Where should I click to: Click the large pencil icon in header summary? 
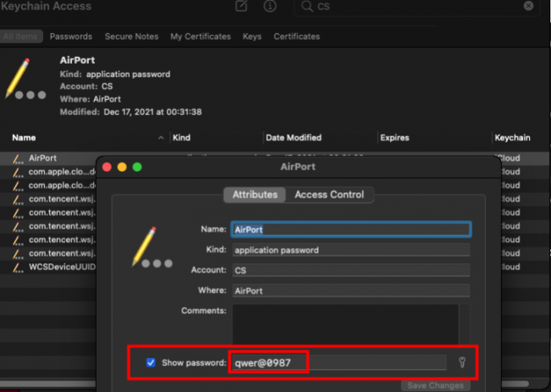[x=25, y=79]
